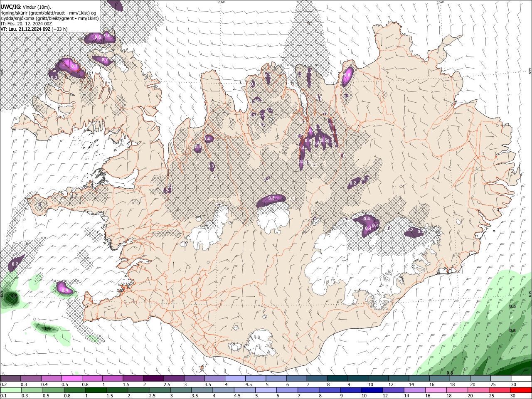Click the coral red 25–30 swatch, lower legend
Viewport: 532px width, 399px height.
[500, 390]
